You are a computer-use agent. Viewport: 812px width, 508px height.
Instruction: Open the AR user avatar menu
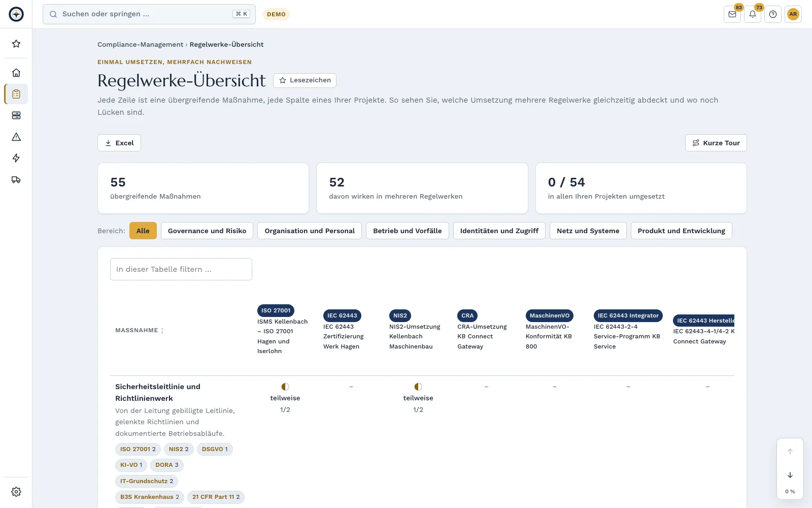(x=793, y=14)
